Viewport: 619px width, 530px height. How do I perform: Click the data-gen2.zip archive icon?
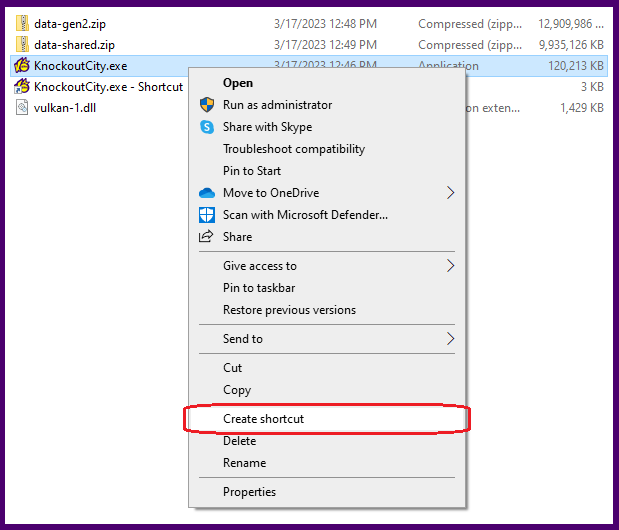25,23
